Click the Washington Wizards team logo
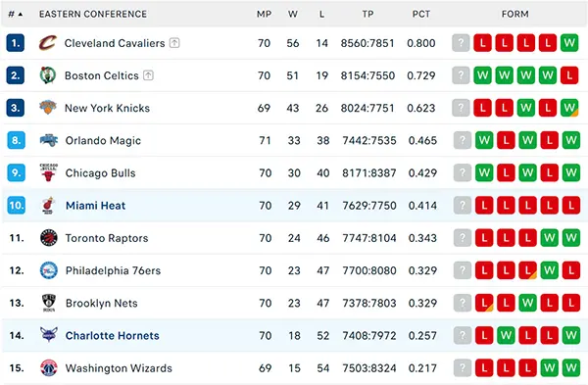The height and width of the screenshot is (385, 588). tap(49, 367)
